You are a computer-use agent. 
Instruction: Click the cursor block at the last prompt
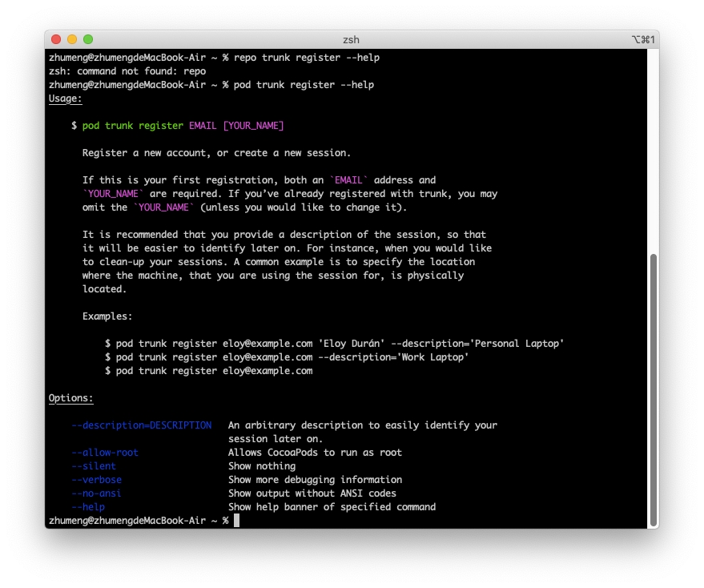point(236,521)
